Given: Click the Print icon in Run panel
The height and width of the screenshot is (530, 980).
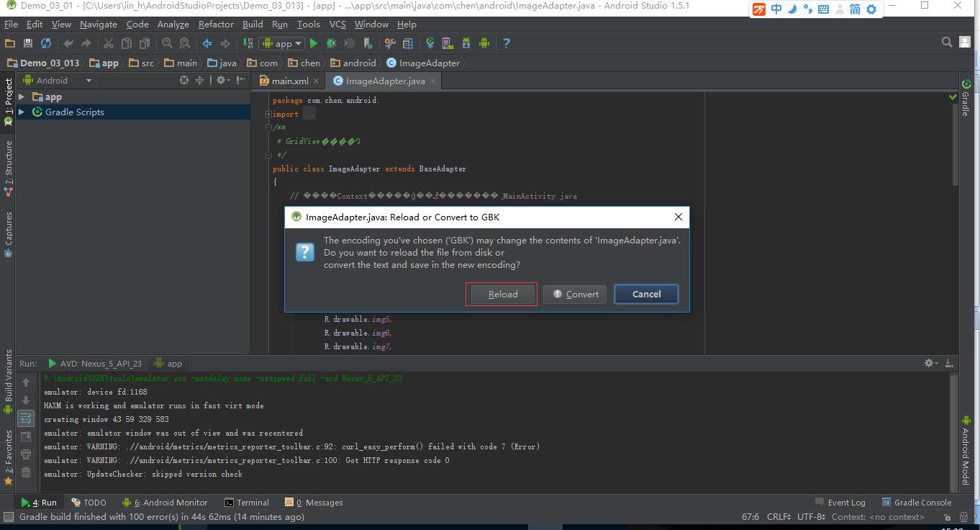Looking at the screenshot, I should [26, 454].
